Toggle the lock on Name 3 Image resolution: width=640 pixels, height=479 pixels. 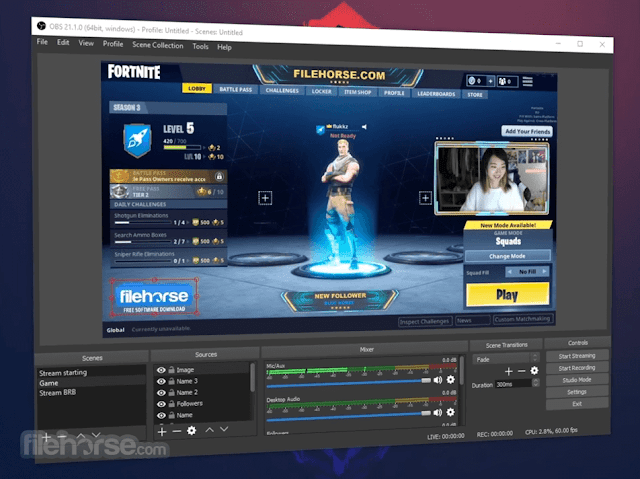(171, 381)
